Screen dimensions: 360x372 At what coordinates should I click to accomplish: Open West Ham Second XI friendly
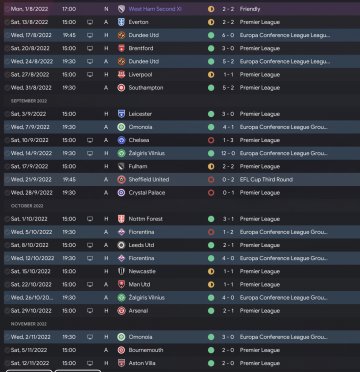(x=155, y=9)
